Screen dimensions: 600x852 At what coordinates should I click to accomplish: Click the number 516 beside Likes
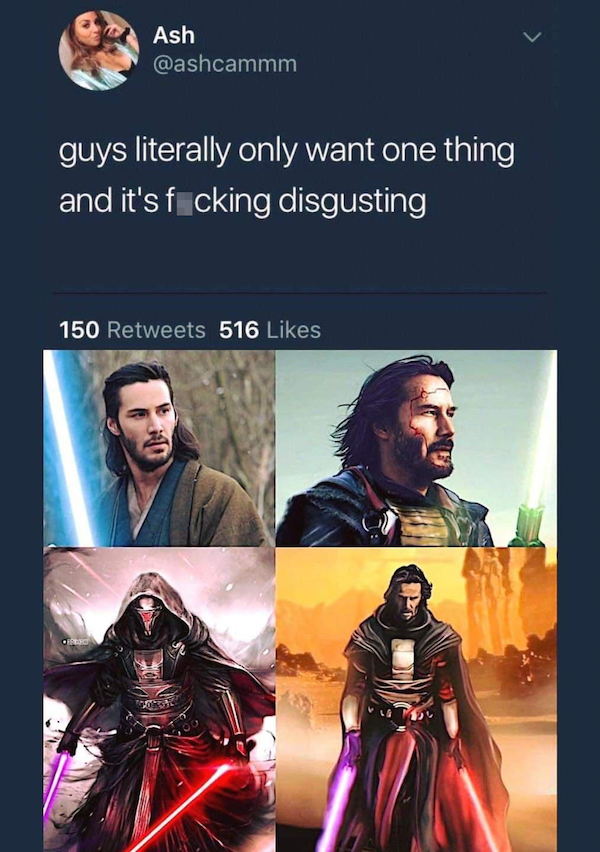click(x=239, y=330)
